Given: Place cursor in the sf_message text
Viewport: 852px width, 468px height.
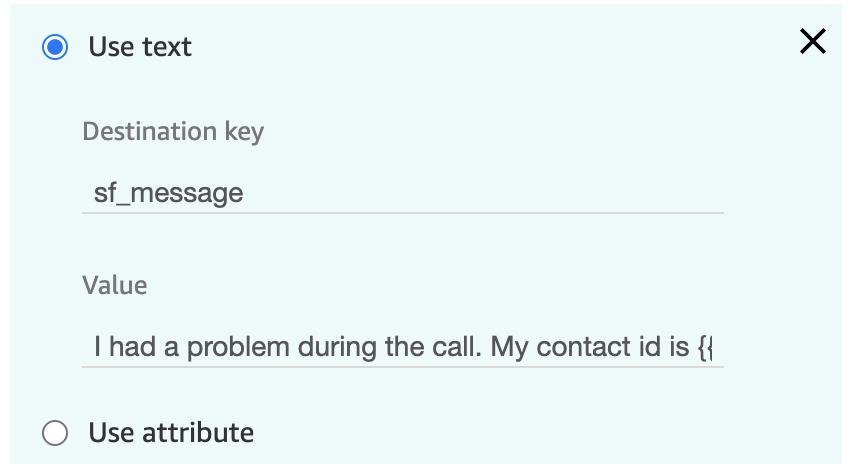Looking at the screenshot, I should point(168,194).
